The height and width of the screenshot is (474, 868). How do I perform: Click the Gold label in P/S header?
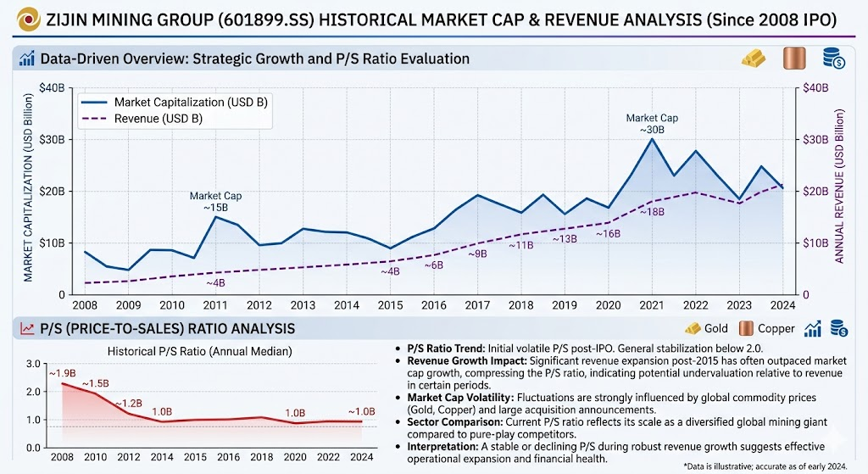tap(715, 328)
